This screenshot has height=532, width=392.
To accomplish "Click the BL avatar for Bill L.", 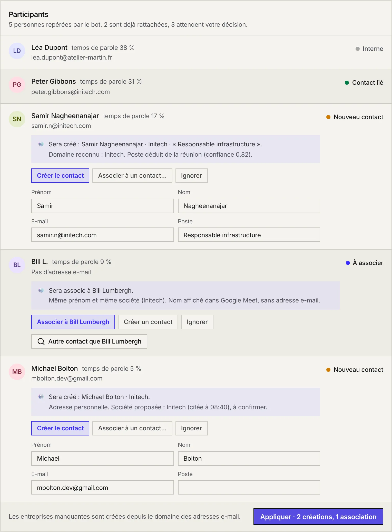I will click(x=17, y=265).
